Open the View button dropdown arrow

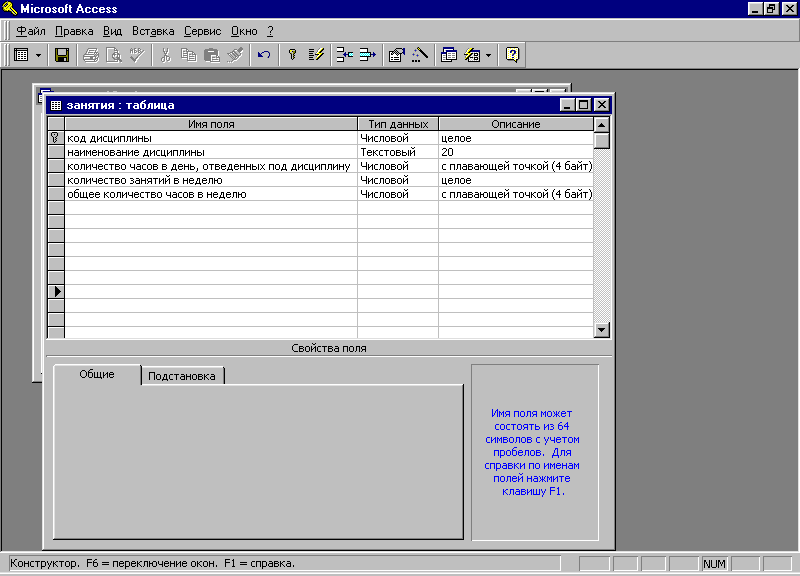38,55
